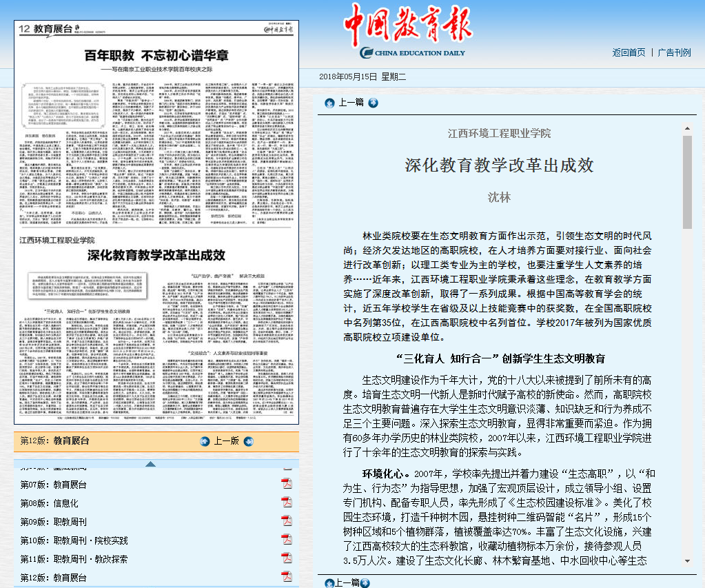This screenshot has height=588, width=705.
Task: Click the 江西环境工程职业学院 subtitle in the article
Action: coord(499,134)
